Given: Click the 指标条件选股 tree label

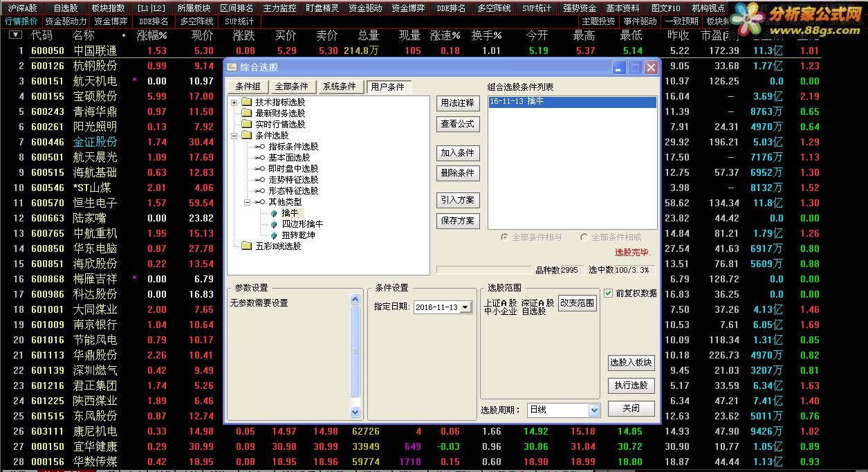Looking at the screenshot, I should [x=293, y=147].
